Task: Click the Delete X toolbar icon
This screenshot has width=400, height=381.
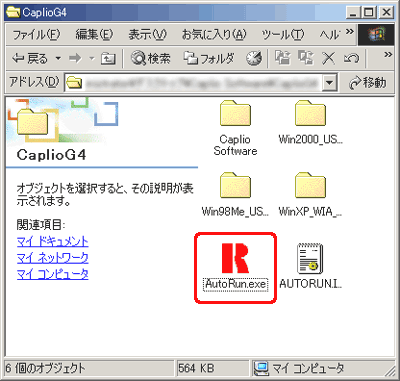Action: (x=329, y=59)
